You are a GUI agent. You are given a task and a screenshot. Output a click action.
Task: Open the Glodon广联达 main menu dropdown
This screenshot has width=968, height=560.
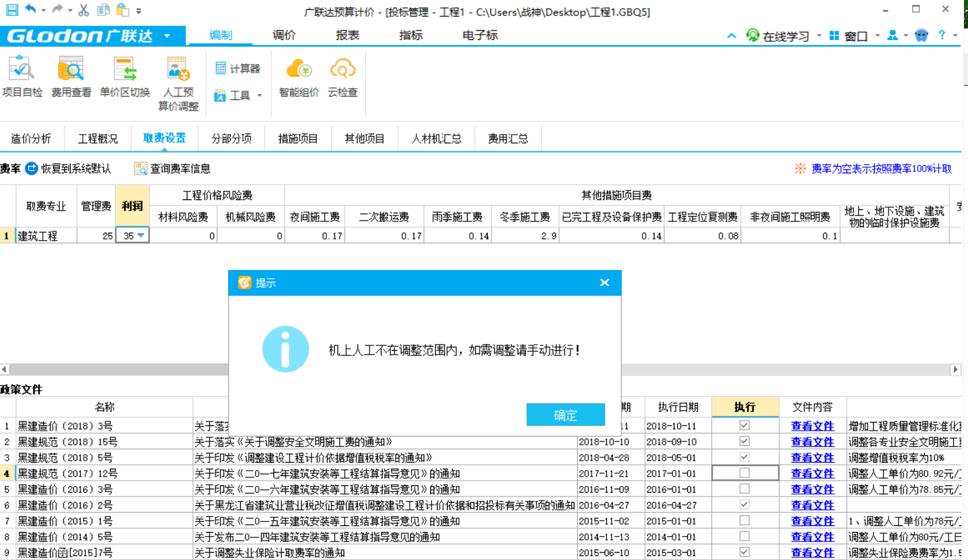pyautogui.click(x=167, y=35)
